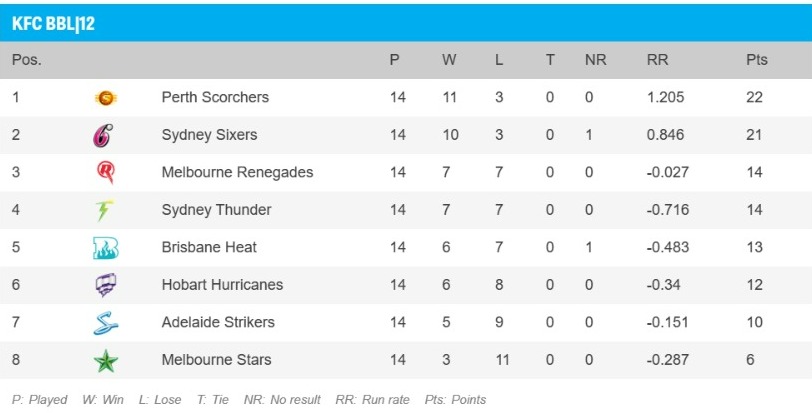Screen dimensions: 812x413
Task: Click the Melbourne Stars team name
Action: coord(216,360)
